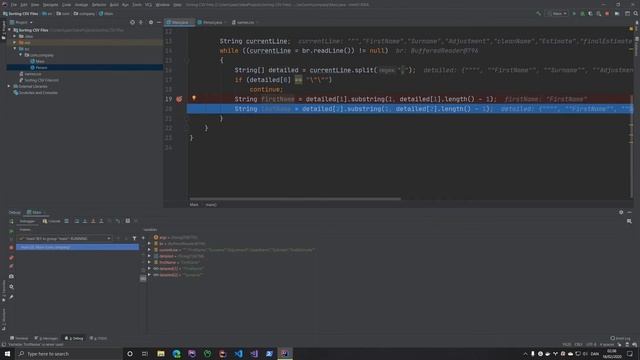Collapse the Sorting CSV Files root node

(9, 30)
